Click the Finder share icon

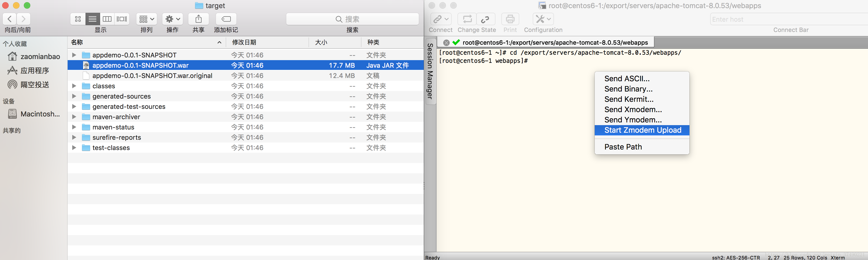click(x=199, y=19)
